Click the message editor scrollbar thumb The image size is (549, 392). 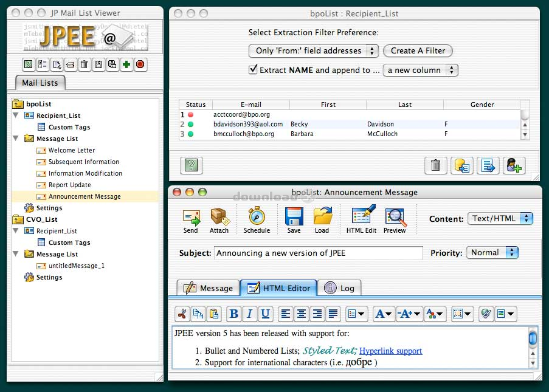coord(533,338)
